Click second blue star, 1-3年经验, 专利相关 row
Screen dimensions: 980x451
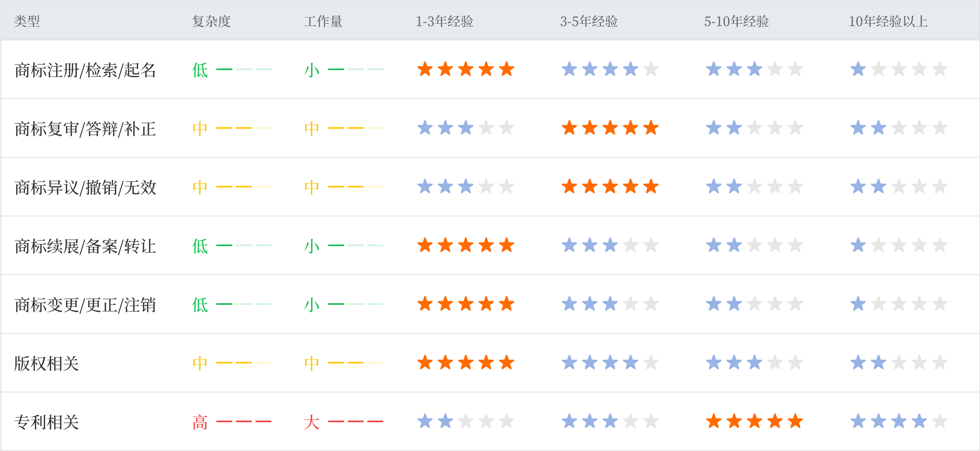[x=445, y=421]
